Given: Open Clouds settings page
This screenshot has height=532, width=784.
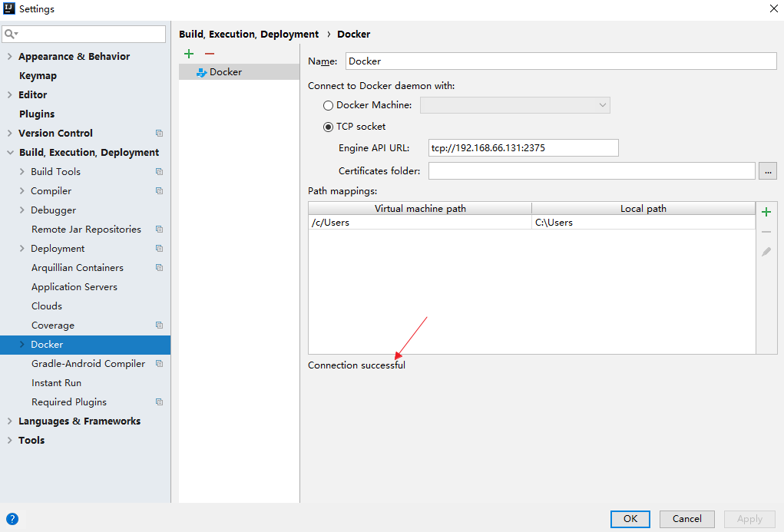Looking at the screenshot, I should tap(47, 306).
